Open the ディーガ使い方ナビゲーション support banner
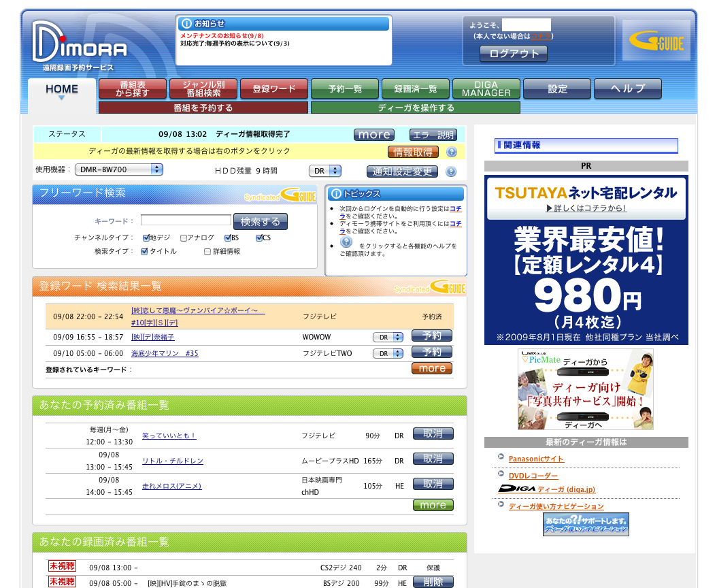The width and height of the screenshot is (717, 588). (x=586, y=524)
